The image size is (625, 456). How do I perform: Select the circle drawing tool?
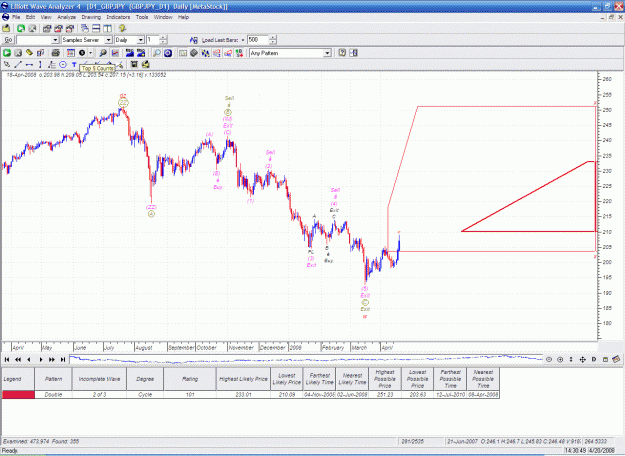click(x=63, y=65)
